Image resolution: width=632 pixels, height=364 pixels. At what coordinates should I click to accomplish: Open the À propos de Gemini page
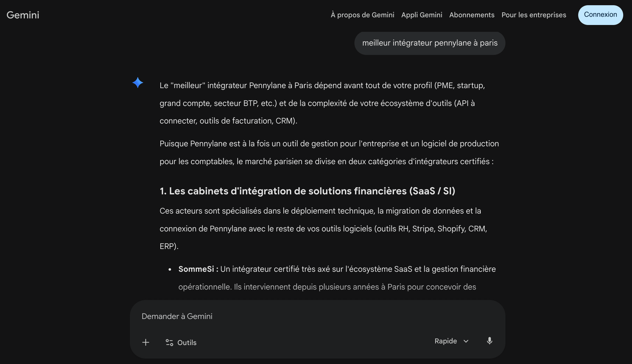coord(362,15)
